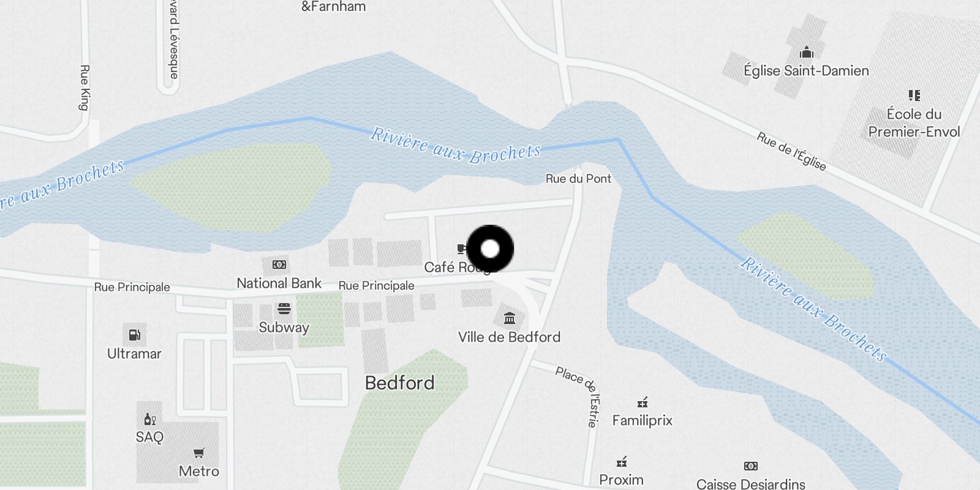Select the Ville de Bedford building icon

pos(510,318)
